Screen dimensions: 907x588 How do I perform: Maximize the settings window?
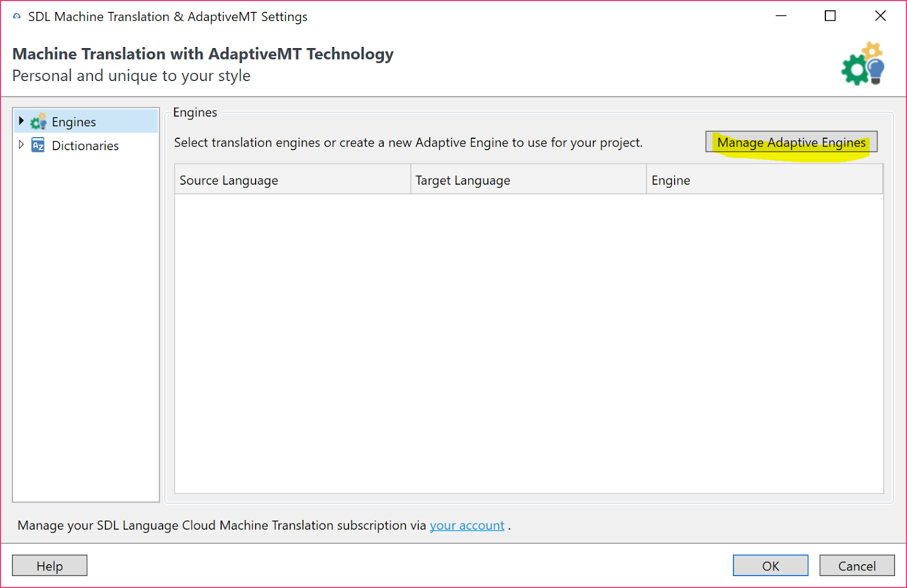point(830,16)
